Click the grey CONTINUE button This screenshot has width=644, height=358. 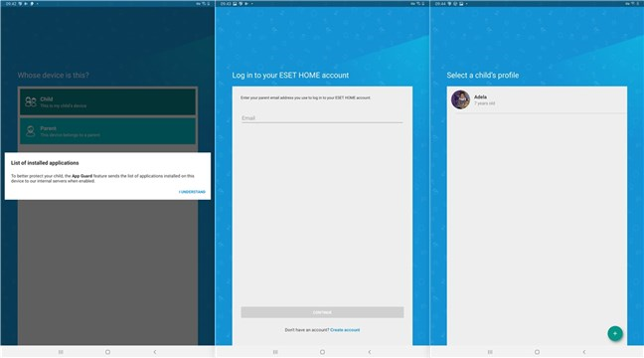(x=322, y=312)
